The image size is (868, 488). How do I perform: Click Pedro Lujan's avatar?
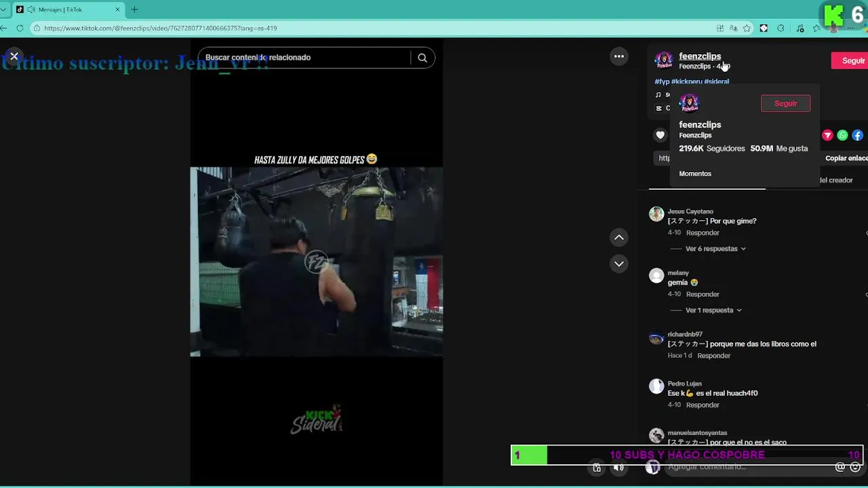pos(656,386)
